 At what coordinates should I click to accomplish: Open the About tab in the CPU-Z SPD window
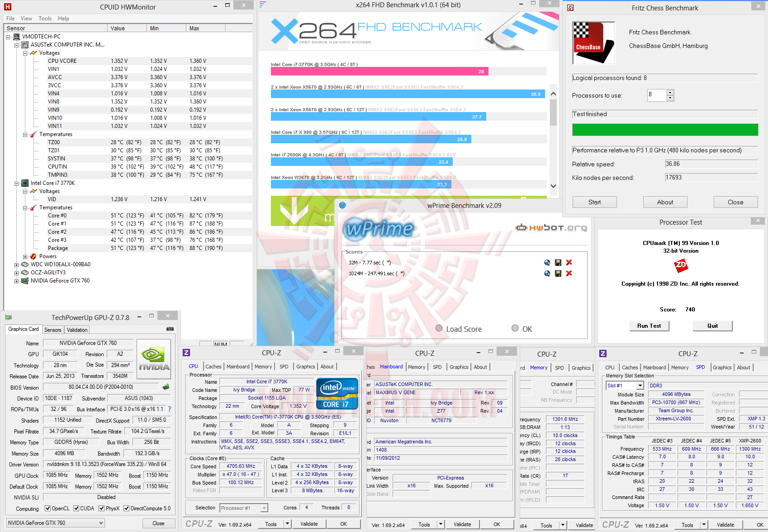744,367
